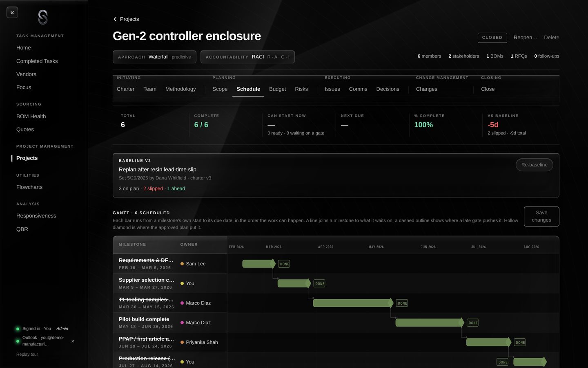Open the Reopen… menu
The height and width of the screenshot is (368, 588).
pyautogui.click(x=526, y=38)
